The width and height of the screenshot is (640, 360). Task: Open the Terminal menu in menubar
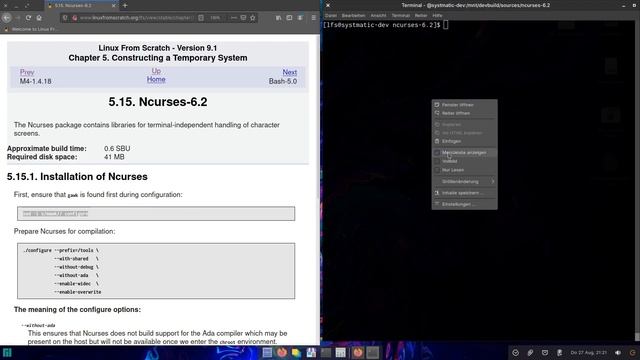pos(401,16)
